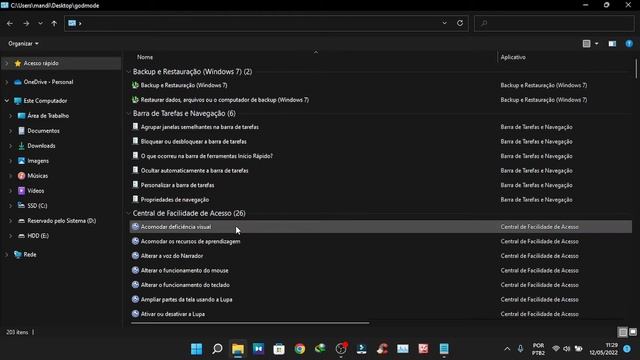Expand the HDD (E:) drive
The image size is (640, 360).
click(11, 236)
